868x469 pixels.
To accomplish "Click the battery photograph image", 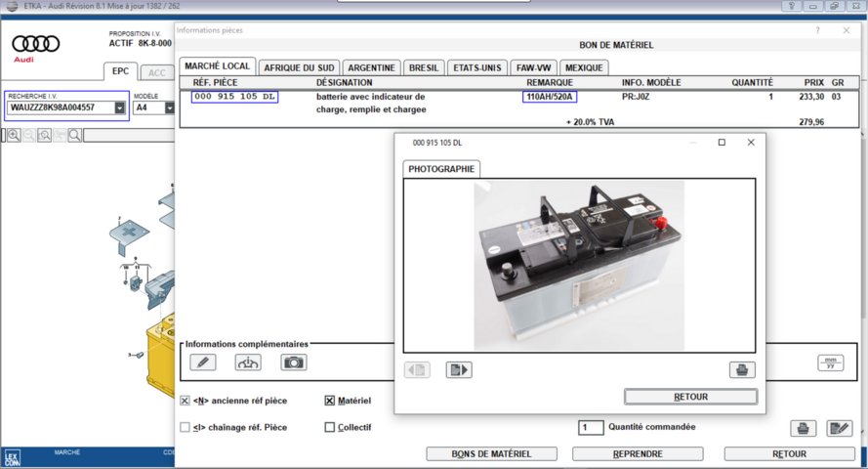I will pyautogui.click(x=579, y=266).
